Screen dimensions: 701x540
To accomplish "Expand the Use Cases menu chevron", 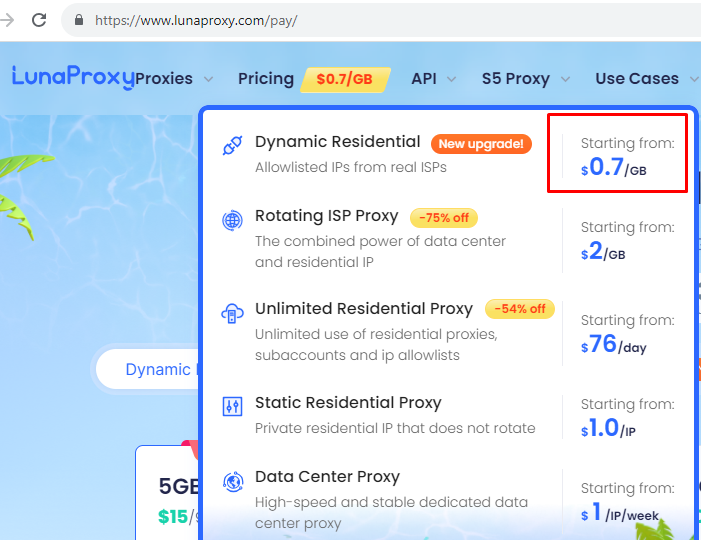I will point(694,79).
